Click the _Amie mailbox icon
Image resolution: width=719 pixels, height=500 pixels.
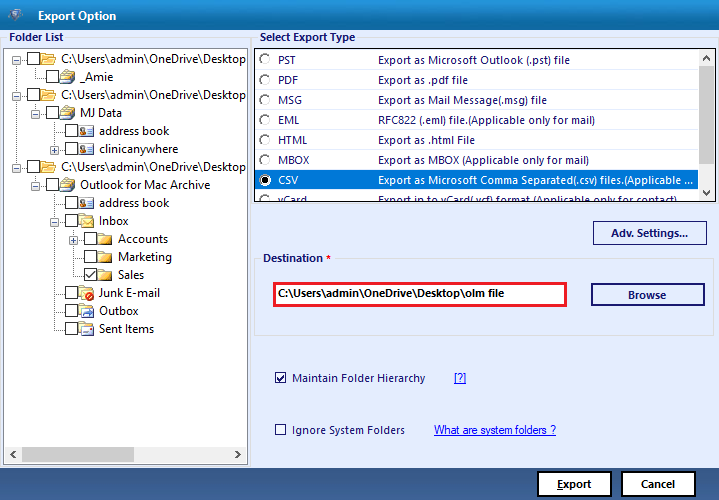click(67, 77)
